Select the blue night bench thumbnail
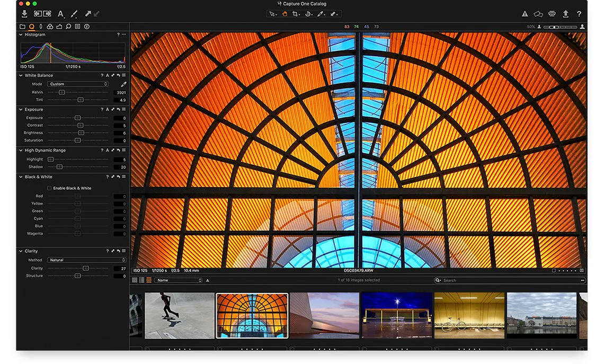The width and height of the screenshot is (604, 364). click(x=397, y=315)
